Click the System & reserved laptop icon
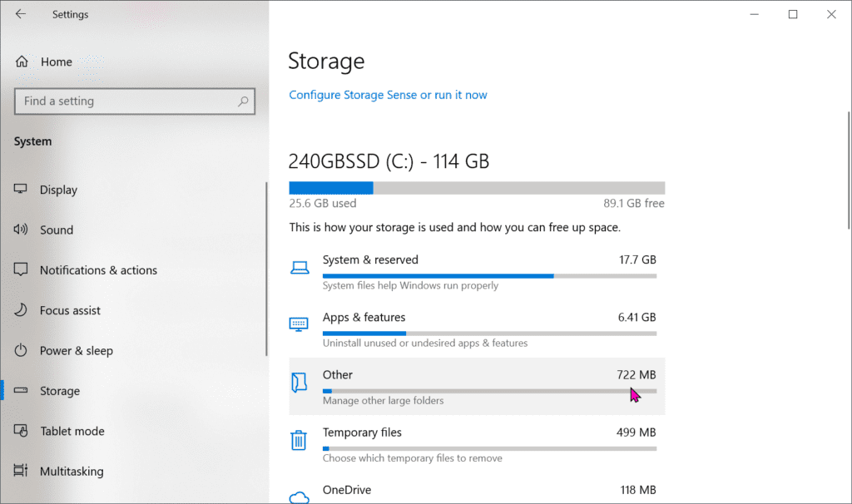The image size is (852, 504). click(x=299, y=267)
